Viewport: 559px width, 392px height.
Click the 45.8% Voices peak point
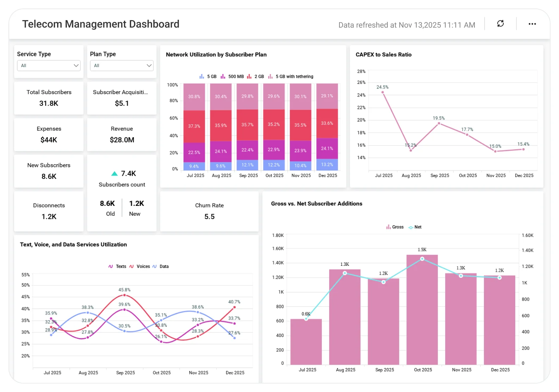pos(124,295)
